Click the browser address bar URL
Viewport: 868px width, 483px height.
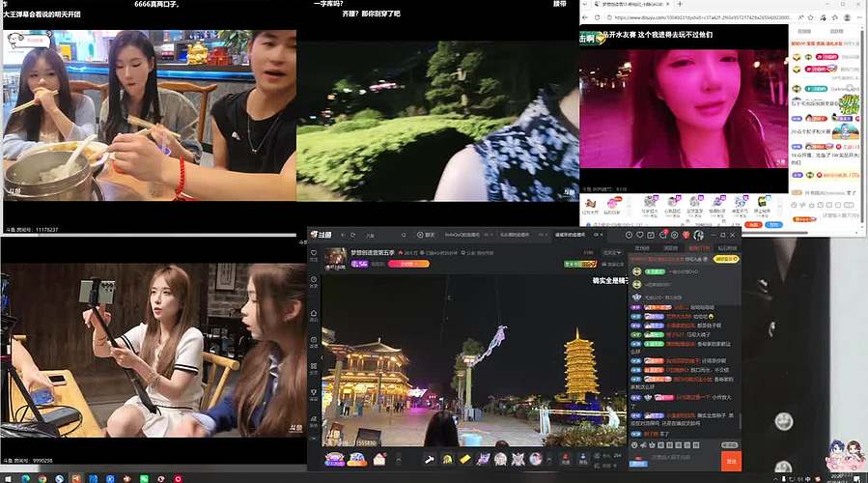click(x=676, y=16)
